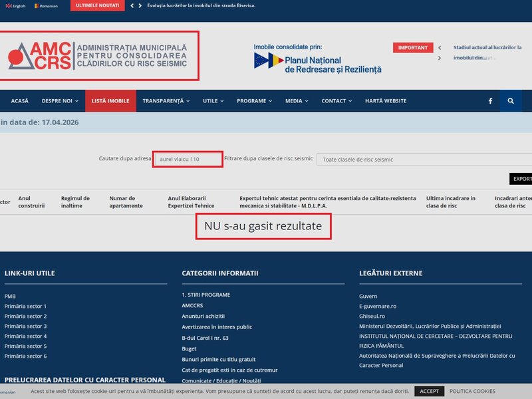
Task: Open Anunturi achizitii category
Action: coord(203,317)
